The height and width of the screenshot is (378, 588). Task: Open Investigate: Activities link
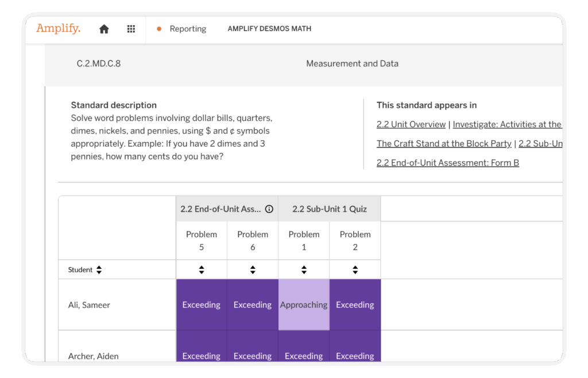point(506,125)
